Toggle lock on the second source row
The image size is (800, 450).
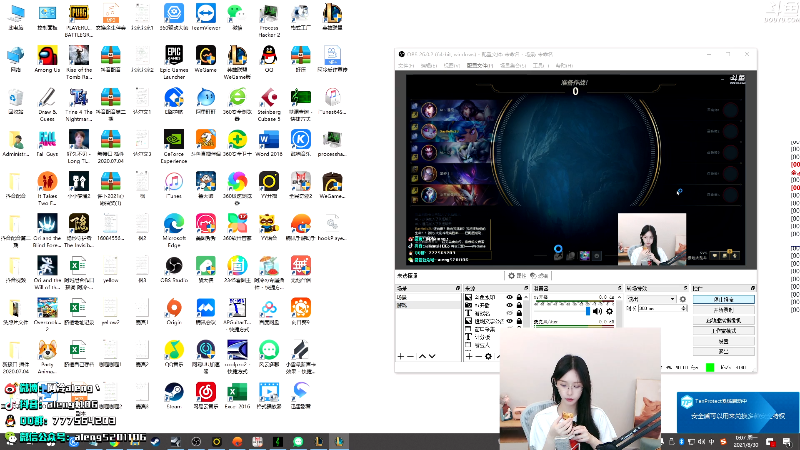point(519,305)
